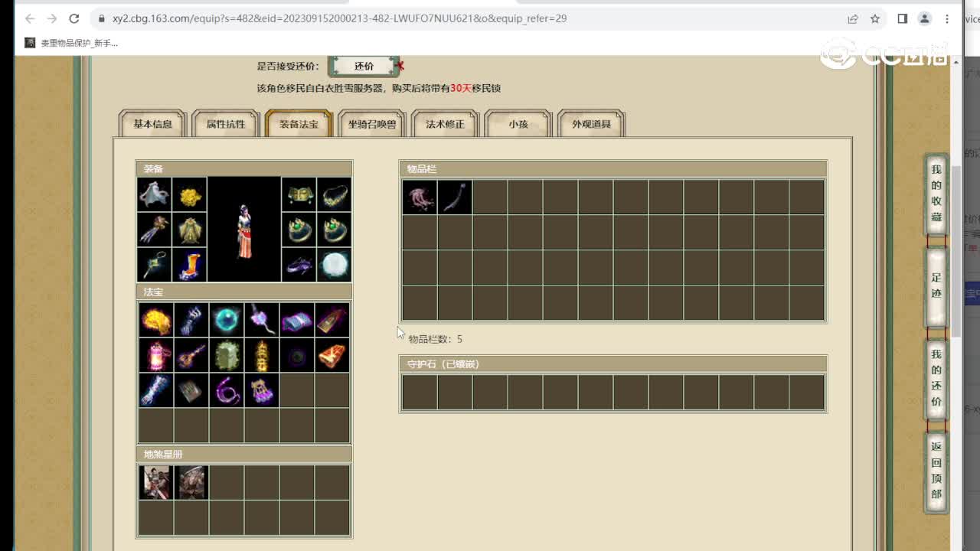980x551 pixels.
Task: Select the gray scroll bundle treasure icon
Action: point(191,390)
